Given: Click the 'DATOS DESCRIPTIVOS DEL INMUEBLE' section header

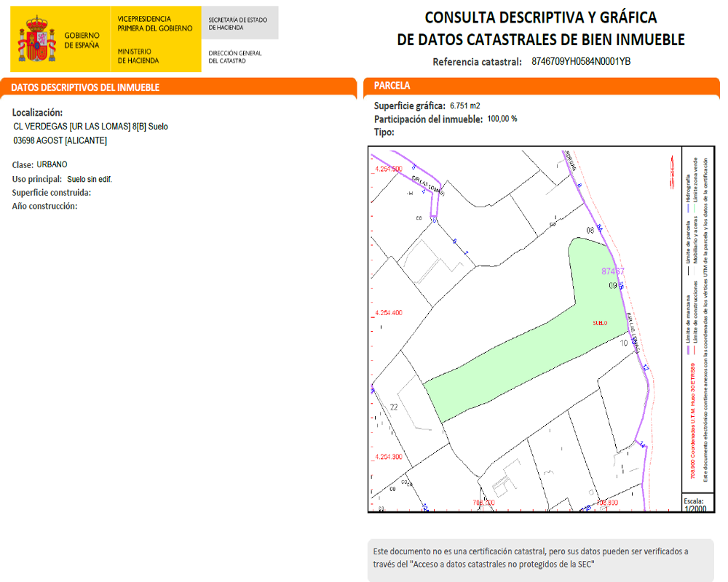Looking at the screenshot, I should pos(85,88).
